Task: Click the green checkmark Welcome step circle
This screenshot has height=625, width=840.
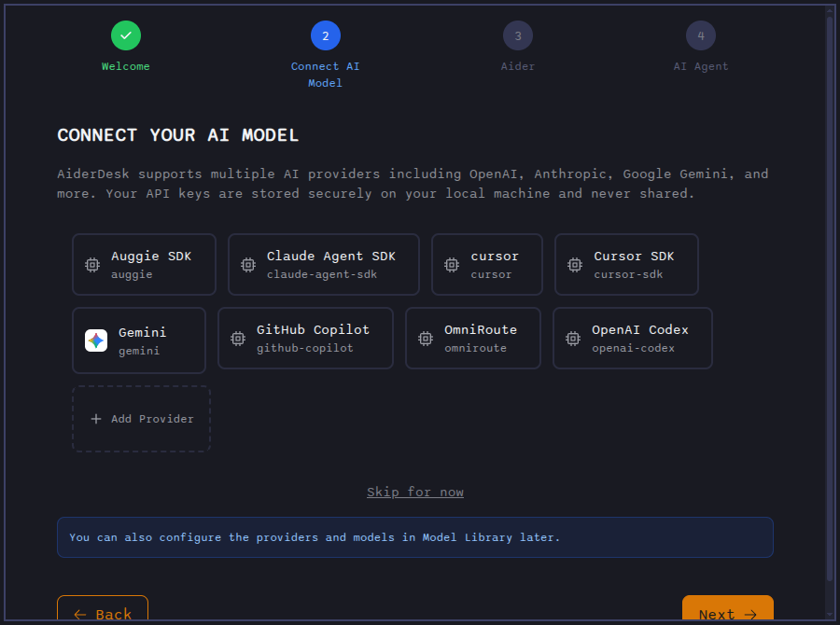Action: (x=126, y=35)
